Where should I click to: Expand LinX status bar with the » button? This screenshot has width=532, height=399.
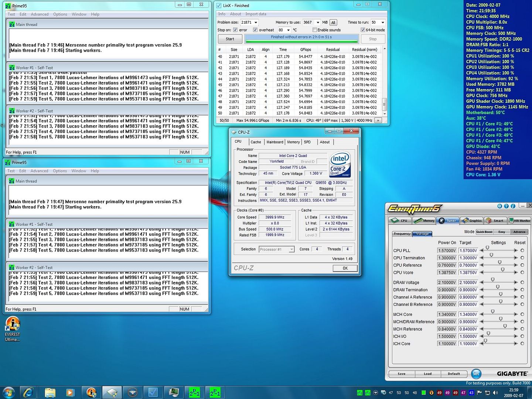pos(378,120)
